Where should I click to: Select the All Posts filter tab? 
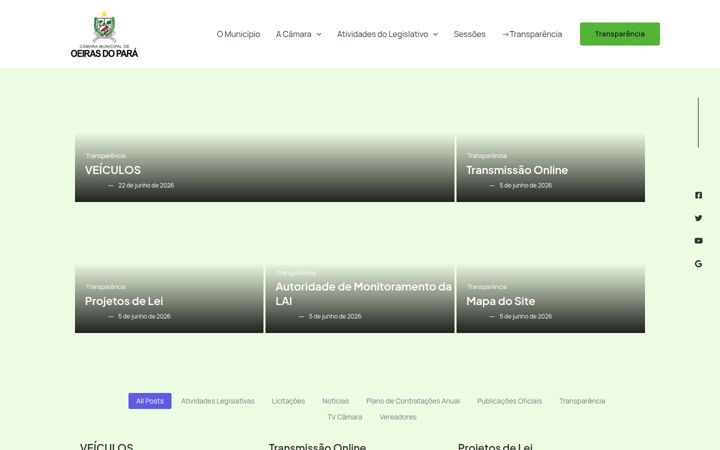click(150, 401)
